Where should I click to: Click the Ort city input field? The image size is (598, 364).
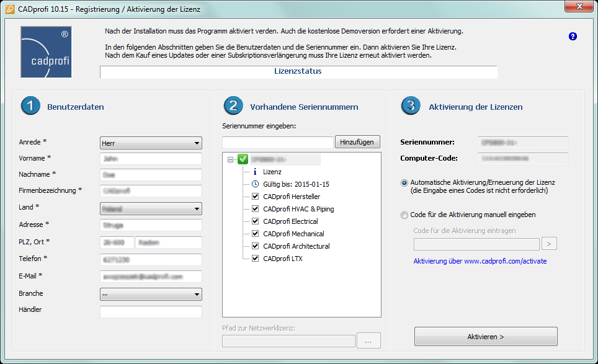pyautogui.click(x=169, y=242)
